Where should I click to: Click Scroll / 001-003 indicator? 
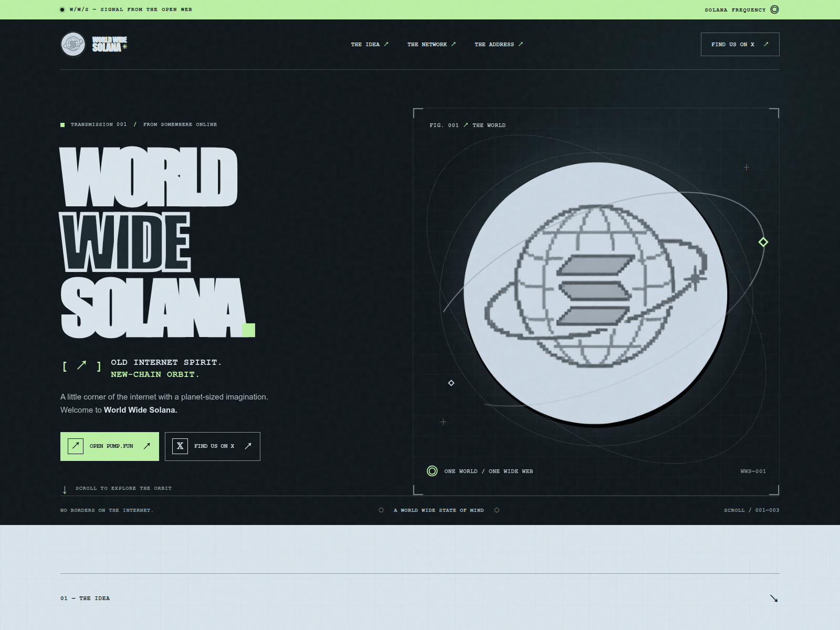752,510
